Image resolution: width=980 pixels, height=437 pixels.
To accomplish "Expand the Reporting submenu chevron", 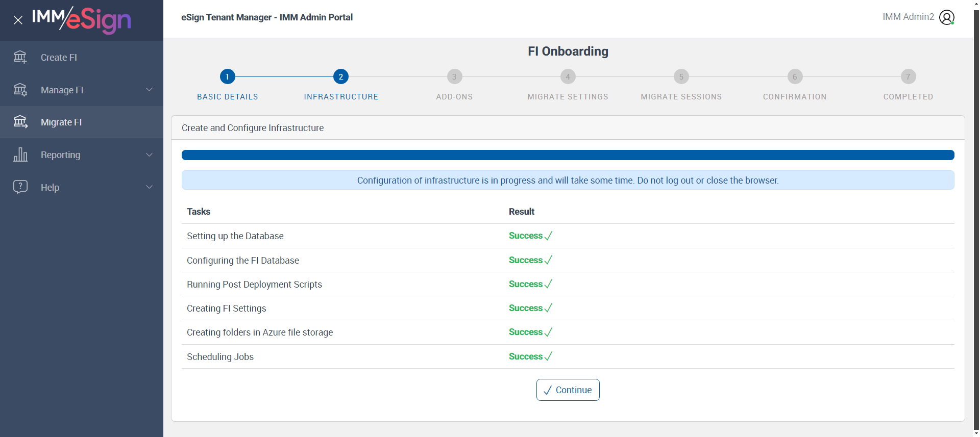I will [150, 155].
